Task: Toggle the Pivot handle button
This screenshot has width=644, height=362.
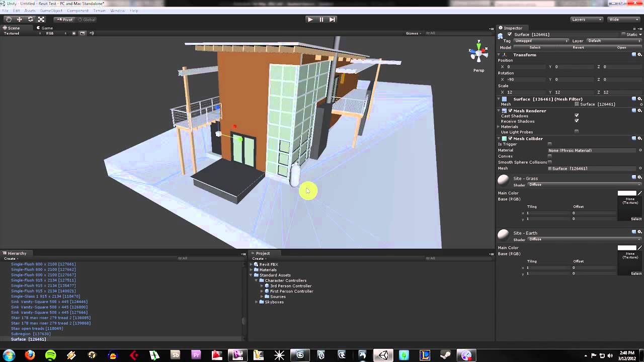Action: coord(65,20)
